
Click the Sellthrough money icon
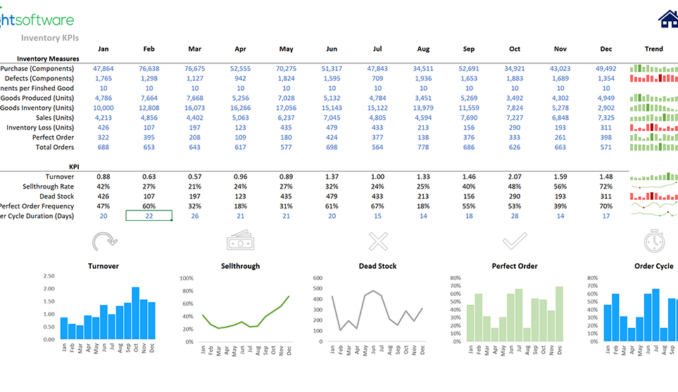240,240
